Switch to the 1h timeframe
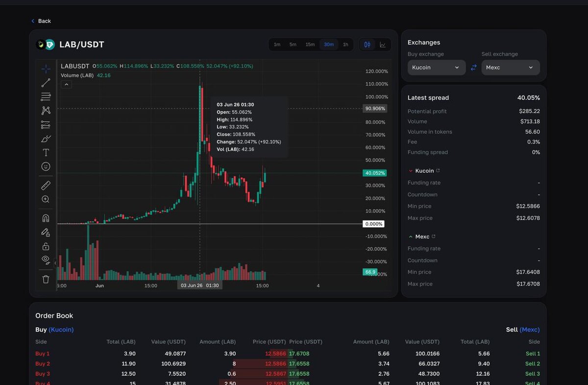 pyautogui.click(x=345, y=45)
